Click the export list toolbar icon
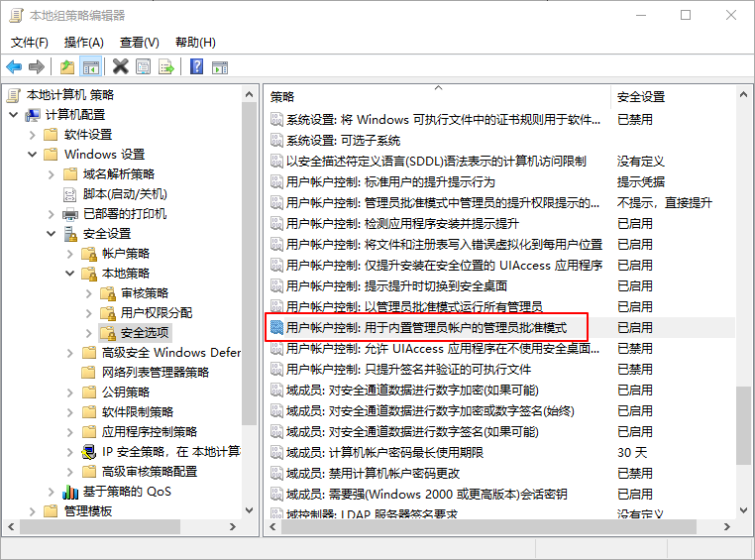The height and width of the screenshot is (560, 755). point(166,66)
